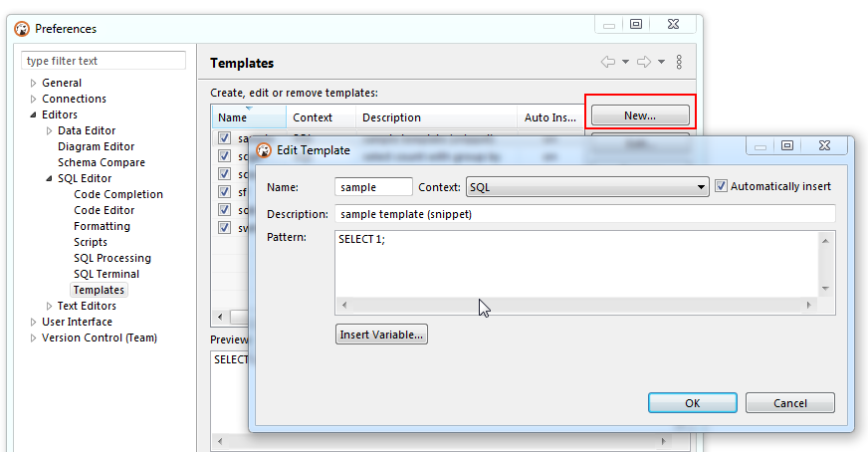Screen dimensions: 868x452
Task: Click Pattern scrollbar up arrow
Action: point(825,240)
